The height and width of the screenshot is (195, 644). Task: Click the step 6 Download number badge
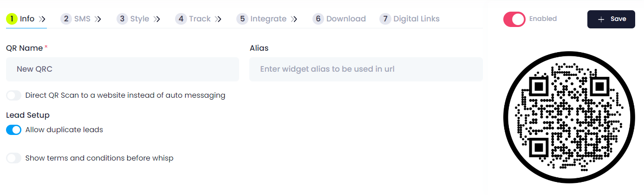coord(318,19)
